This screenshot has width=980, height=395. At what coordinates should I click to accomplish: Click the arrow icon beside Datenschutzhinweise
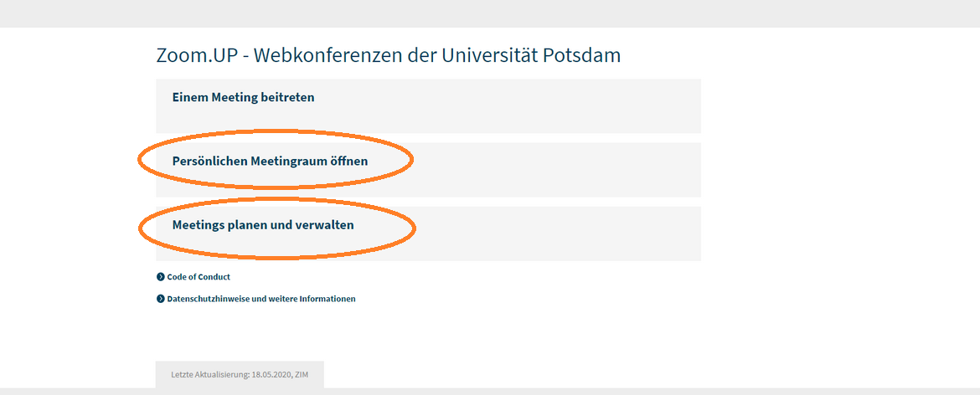161,299
